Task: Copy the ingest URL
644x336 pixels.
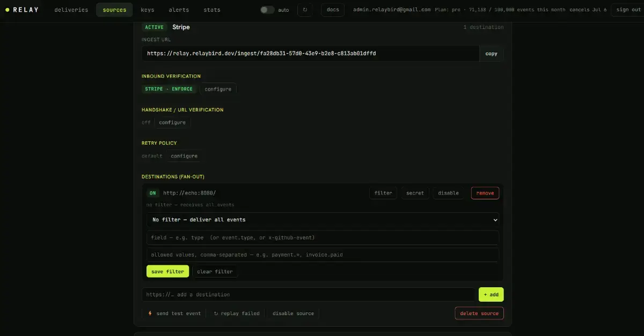Action: 492,54
